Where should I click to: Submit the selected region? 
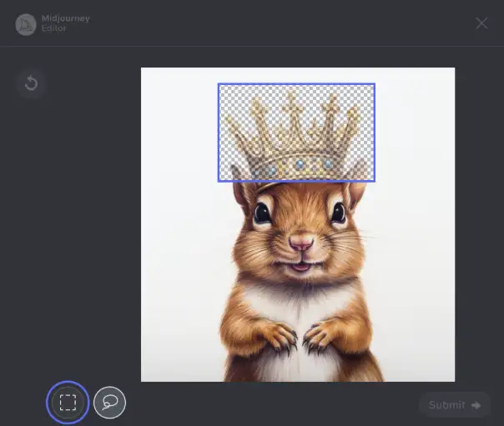[455, 405]
